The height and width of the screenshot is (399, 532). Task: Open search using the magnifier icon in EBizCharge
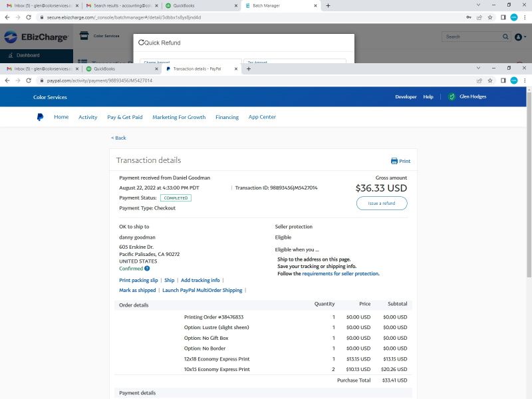click(505, 37)
